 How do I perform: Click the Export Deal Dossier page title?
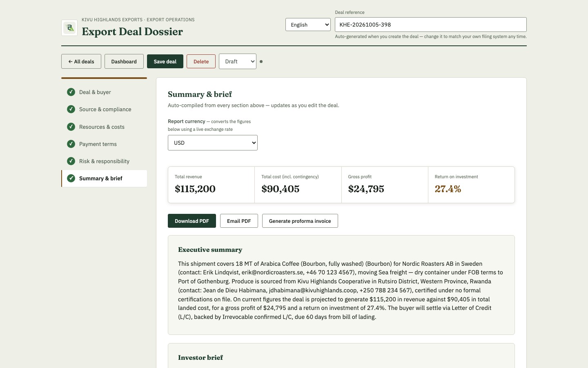coord(132,31)
